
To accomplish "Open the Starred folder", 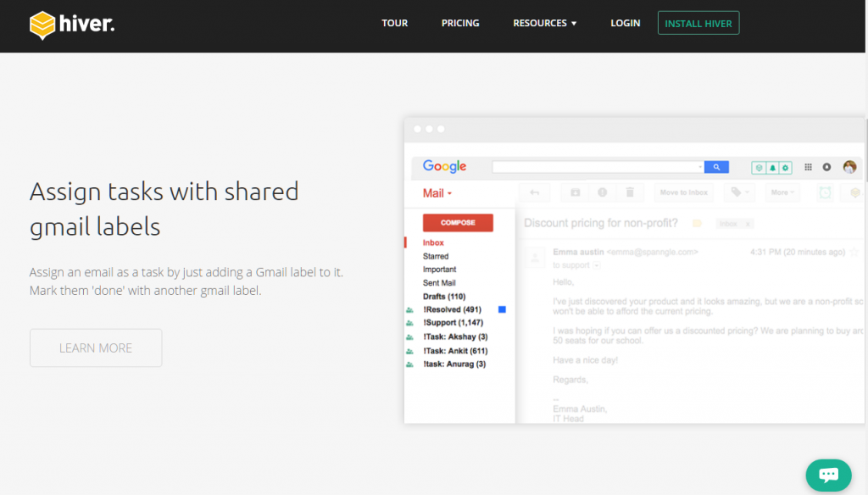I will (x=436, y=256).
